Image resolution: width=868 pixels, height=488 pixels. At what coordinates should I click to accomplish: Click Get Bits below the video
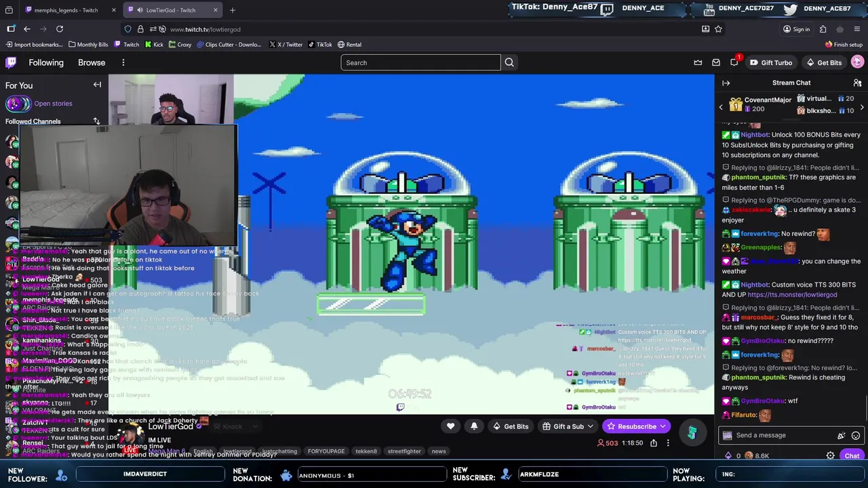click(511, 426)
